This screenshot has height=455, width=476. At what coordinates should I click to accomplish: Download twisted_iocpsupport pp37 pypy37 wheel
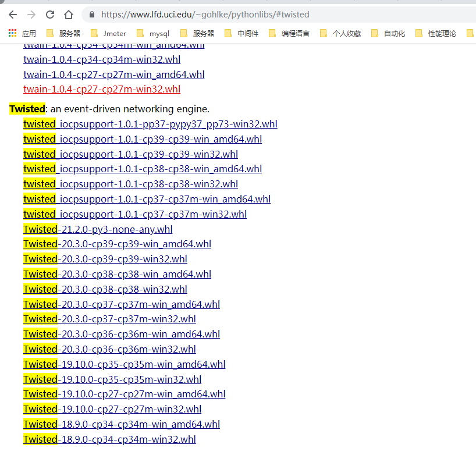[150, 124]
